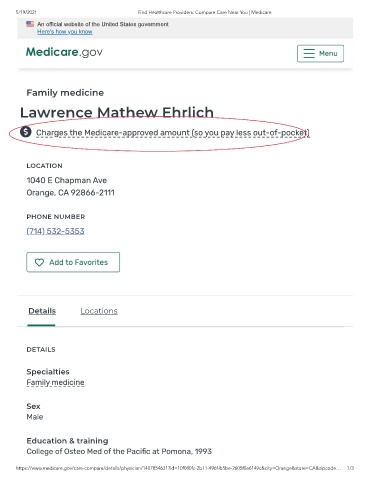This screenshot has width=370, height=480.
Task: Add provider to Favorites
Action: (x=73, y=262)
